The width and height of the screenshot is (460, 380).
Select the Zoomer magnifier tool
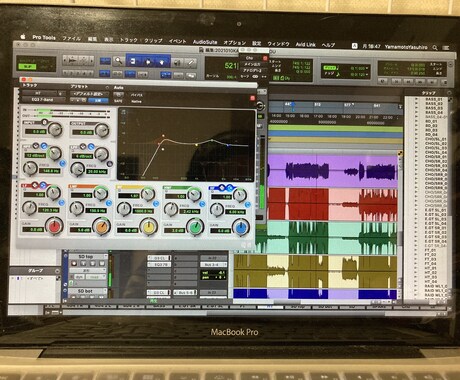point(118,61)
